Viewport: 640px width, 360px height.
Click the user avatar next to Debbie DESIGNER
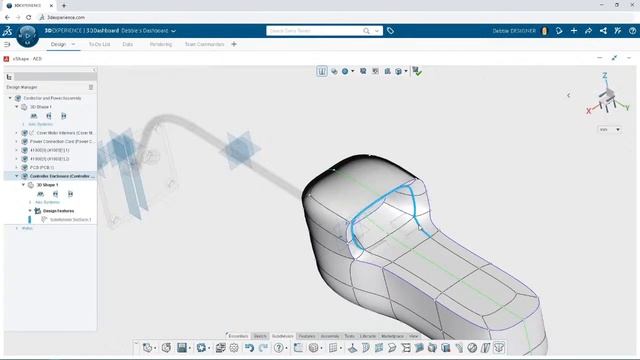(544, 31)
